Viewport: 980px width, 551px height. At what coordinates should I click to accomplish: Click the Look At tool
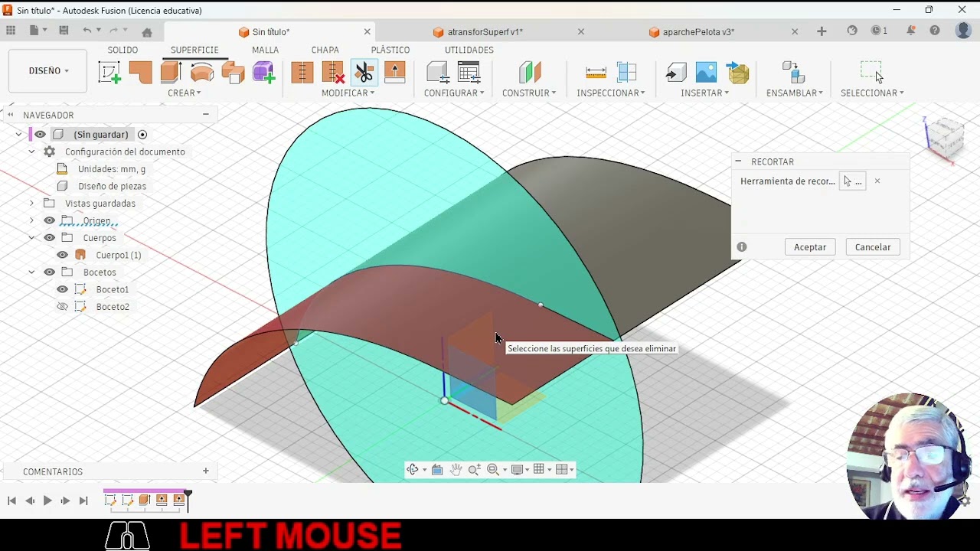click(x=437, y=470)
